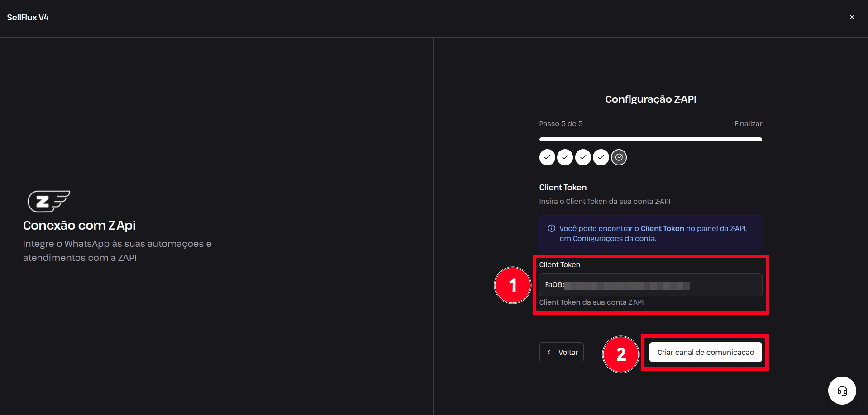Select the fifth step indicator circle
The image size is (868, 415).
click(x=619, y=157)
